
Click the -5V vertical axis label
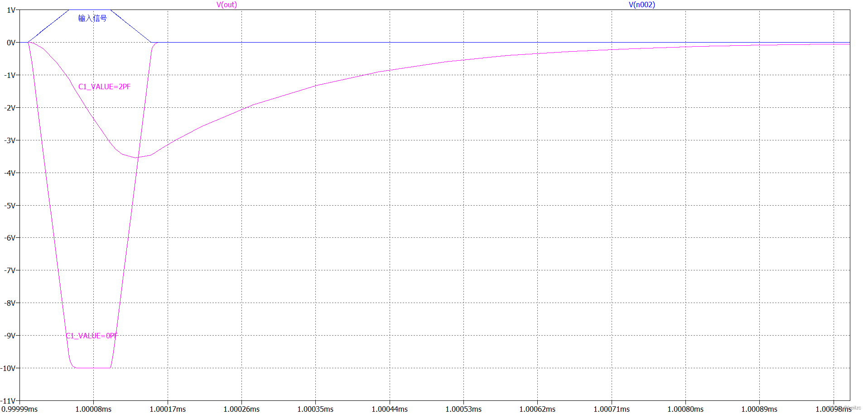[10, 206]
